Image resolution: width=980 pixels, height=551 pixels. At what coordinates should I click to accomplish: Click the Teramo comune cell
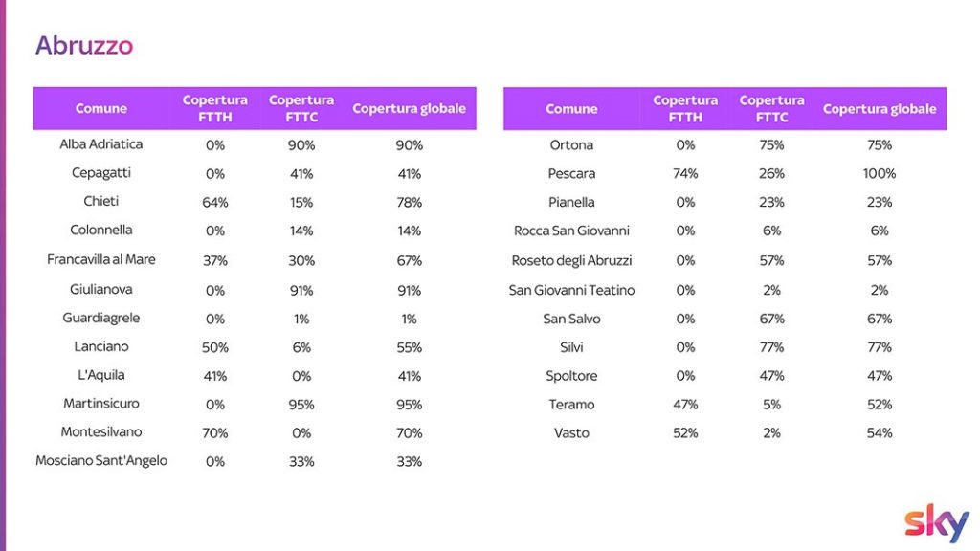pyautogui.click(x=571, y=405)
